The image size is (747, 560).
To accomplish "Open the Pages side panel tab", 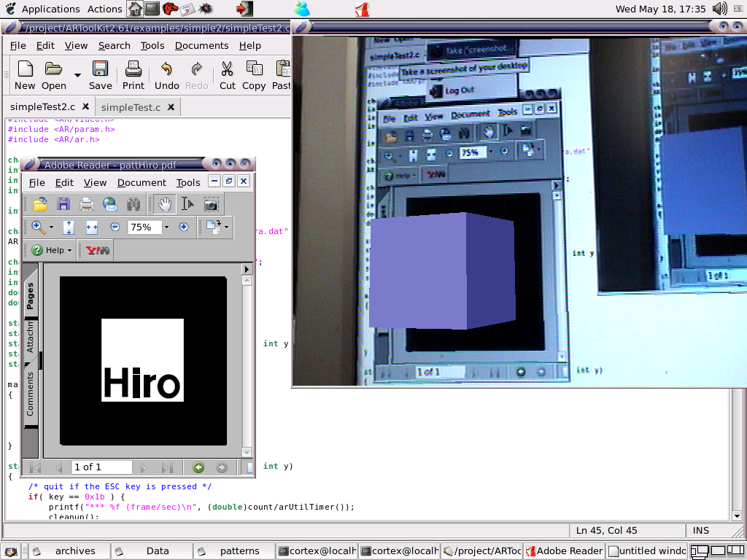I will [x=30, y=295].
